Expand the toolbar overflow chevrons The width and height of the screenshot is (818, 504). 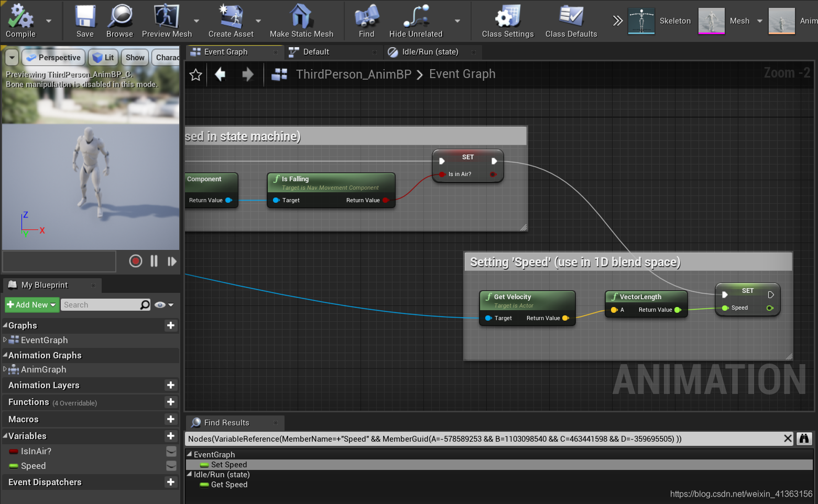pyautogui.click(x=618, y=21)
